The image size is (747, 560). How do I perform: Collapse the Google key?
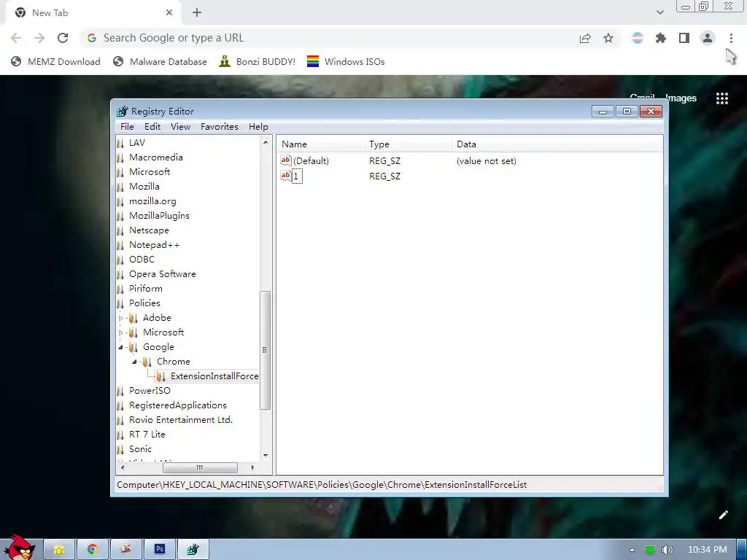[120, 347]
